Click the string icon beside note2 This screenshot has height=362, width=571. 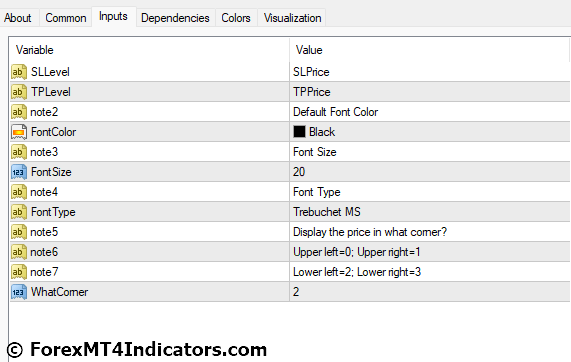(x=19, y=112)
